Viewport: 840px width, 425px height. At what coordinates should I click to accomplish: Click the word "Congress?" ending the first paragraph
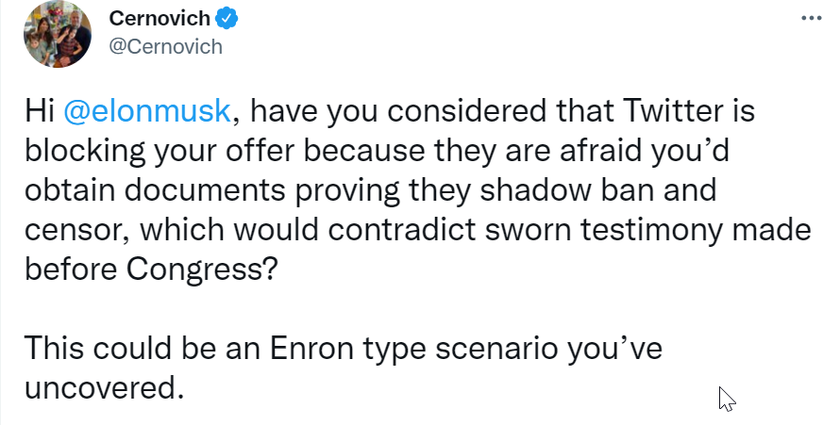click(x=202, y=270)
